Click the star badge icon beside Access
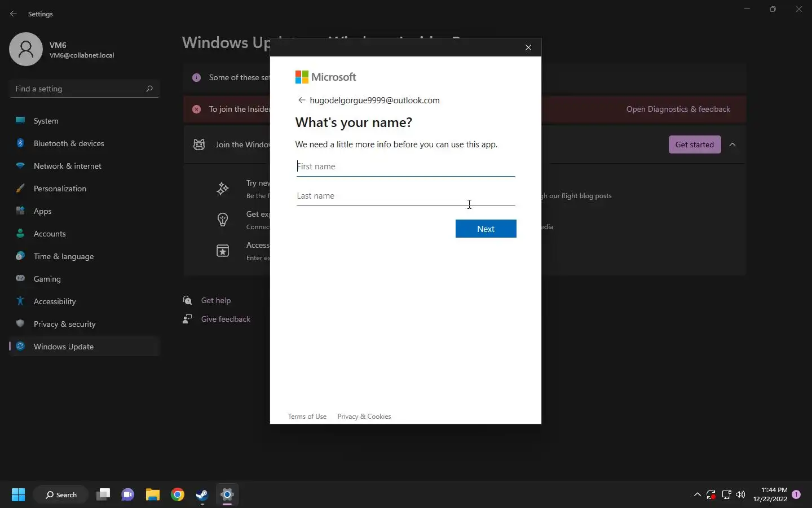812x508 pixels. [223, 251]
